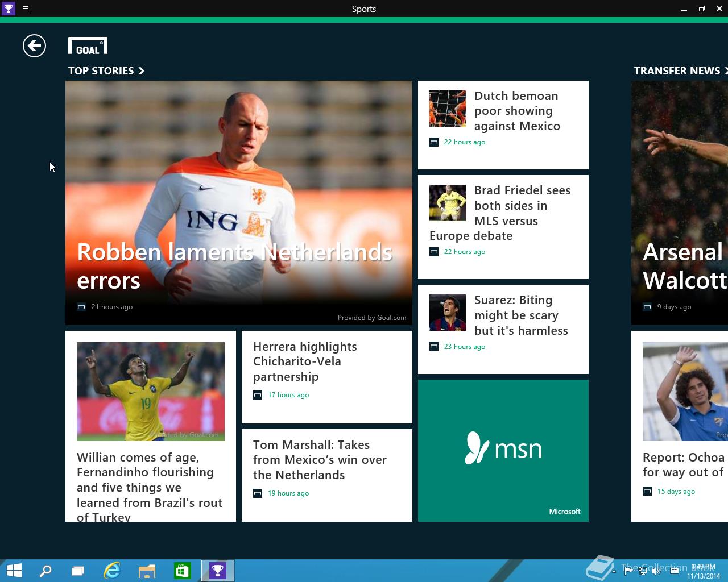728x582 pixels.
Task: Open the Dutch bemoan poor showing article
Action: tap(503, 125)
